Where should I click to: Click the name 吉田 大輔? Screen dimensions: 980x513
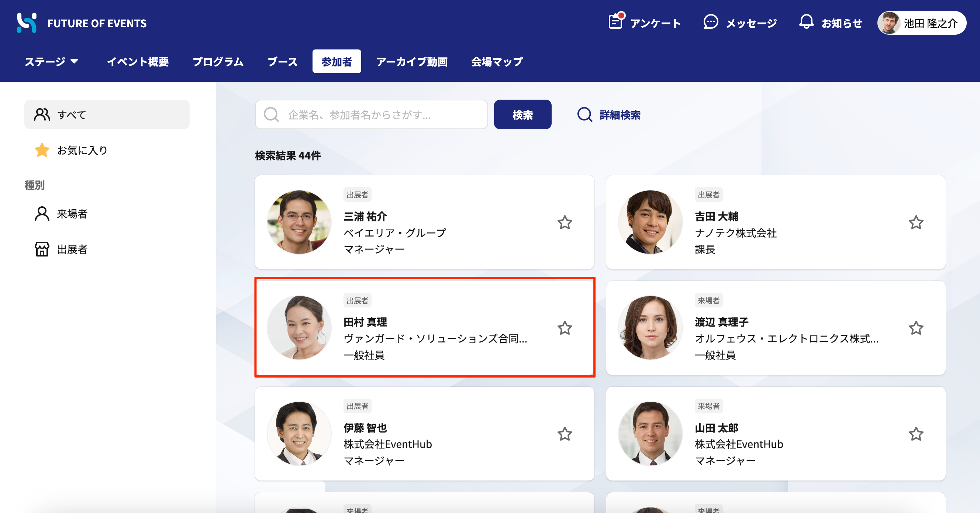716,217
